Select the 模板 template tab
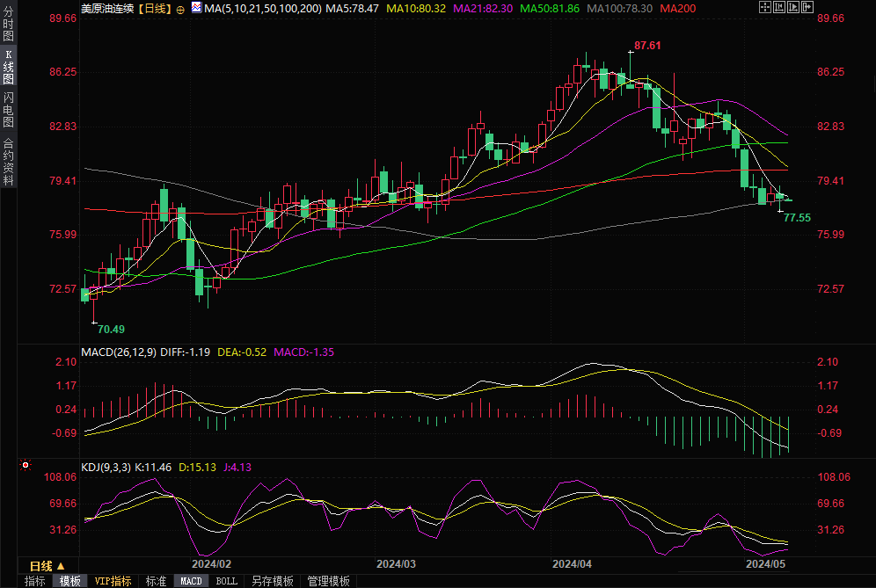 click(x=70, y=581)
